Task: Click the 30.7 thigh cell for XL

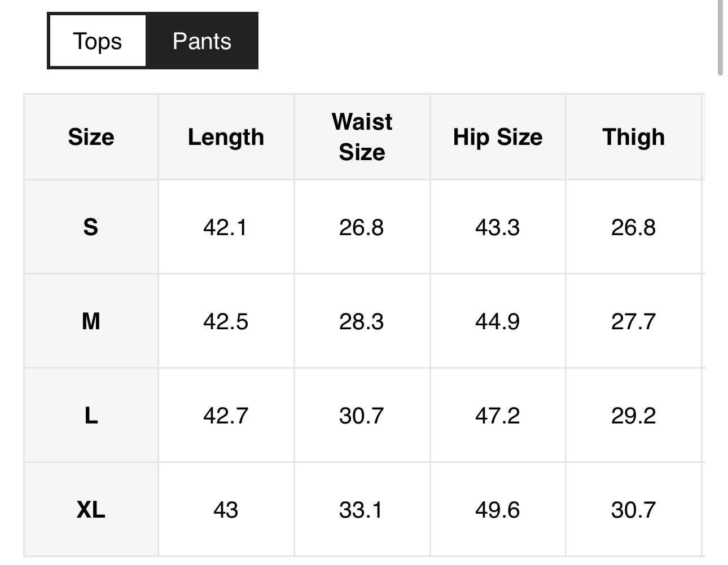Action: coord(633,510)
